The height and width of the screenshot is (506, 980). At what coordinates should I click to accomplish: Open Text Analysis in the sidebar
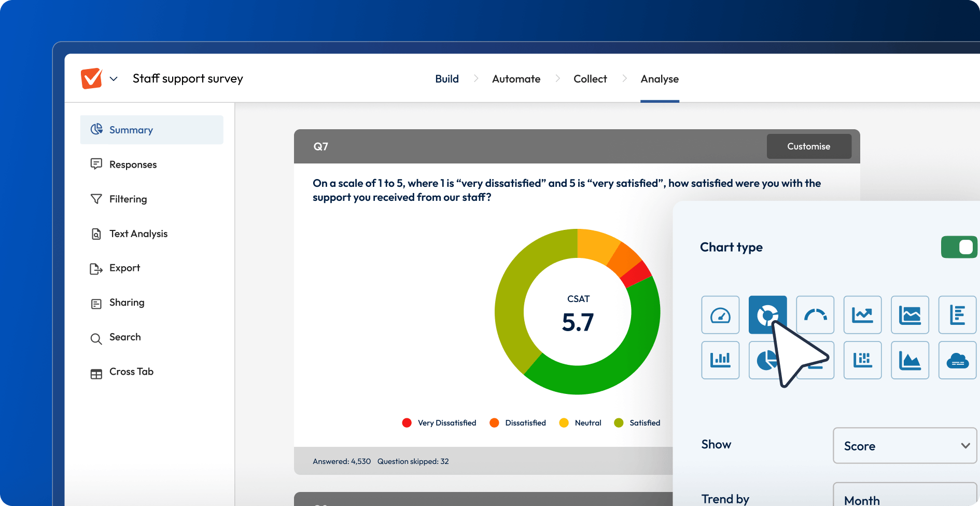tap(138, 234)
